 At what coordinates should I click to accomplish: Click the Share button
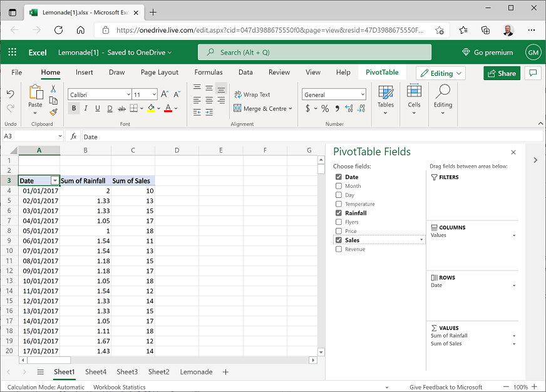[x=502, y=73]
